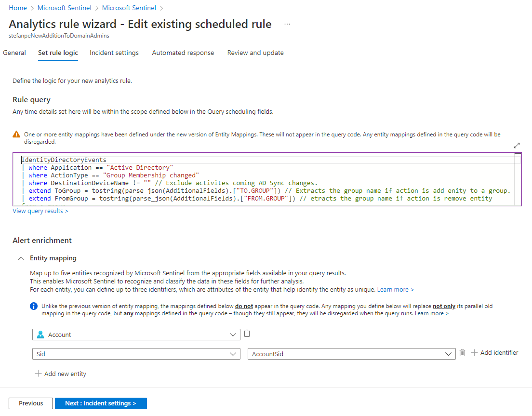The width and height of the screenshot is (532, 416).
Task: Open first Microsoft Sentinel breadcrumb link
Action: coord(65,8)
